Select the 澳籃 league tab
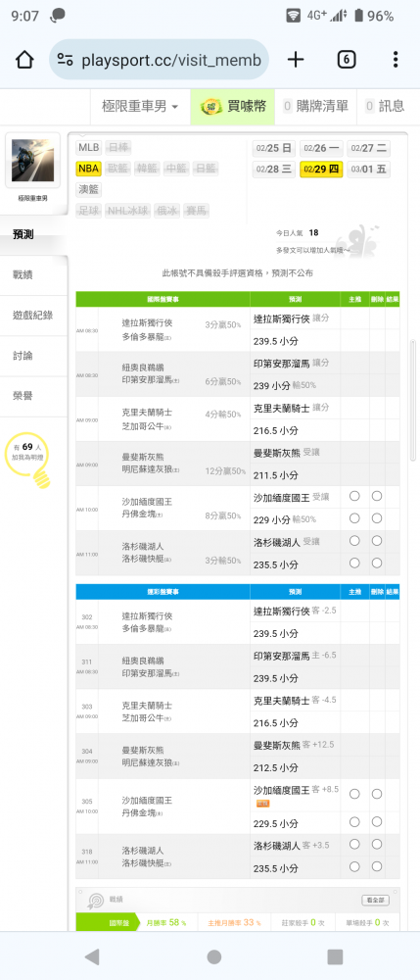 pos(88,189)
